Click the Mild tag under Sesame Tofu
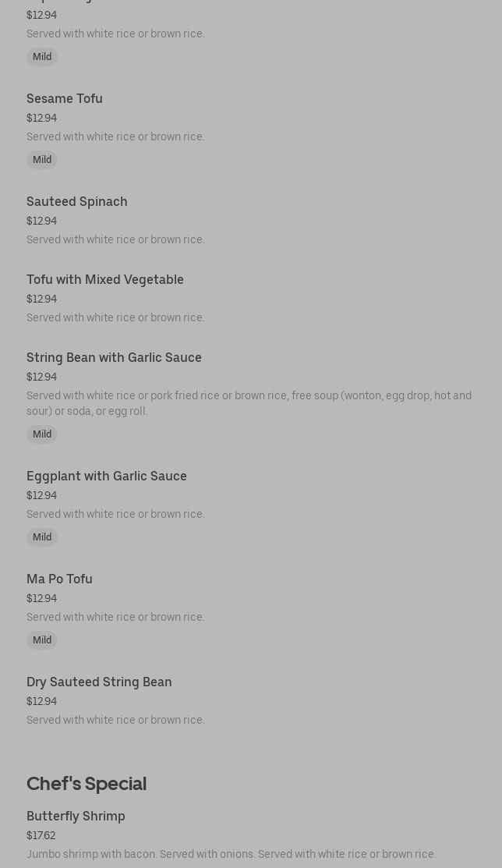 (42, 160)
